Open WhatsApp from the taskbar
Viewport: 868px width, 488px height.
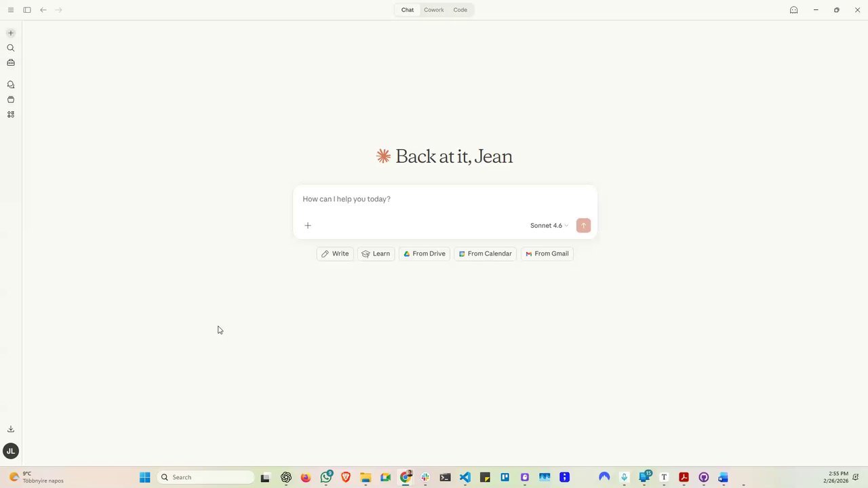point(326,477)
